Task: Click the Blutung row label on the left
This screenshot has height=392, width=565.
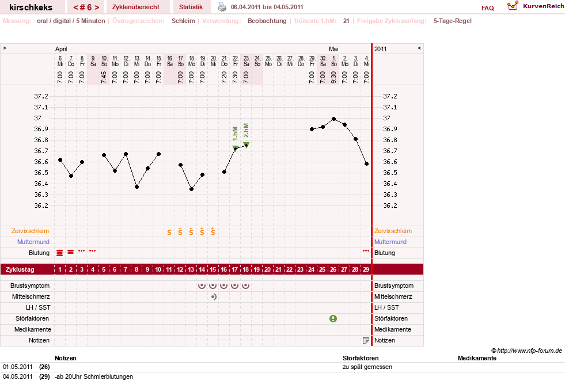Action: 39,253
